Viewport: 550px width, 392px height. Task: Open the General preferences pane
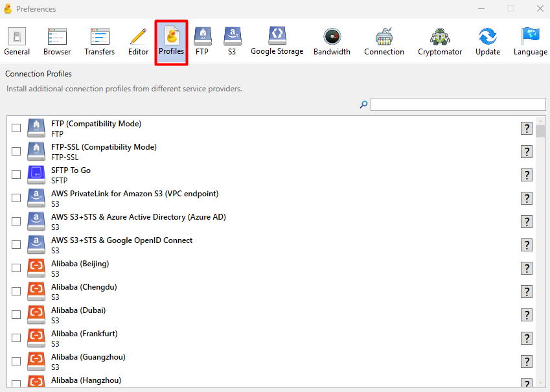click(17, 41)
